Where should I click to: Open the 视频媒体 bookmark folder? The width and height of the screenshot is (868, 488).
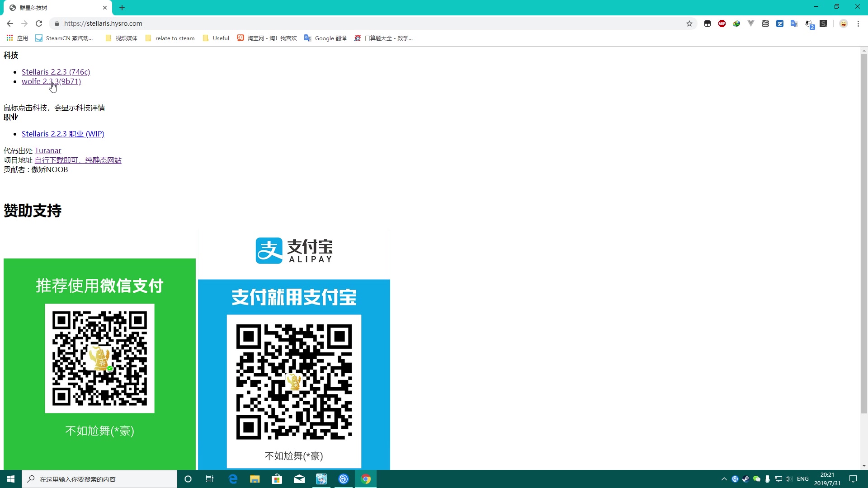pos(121,38)
